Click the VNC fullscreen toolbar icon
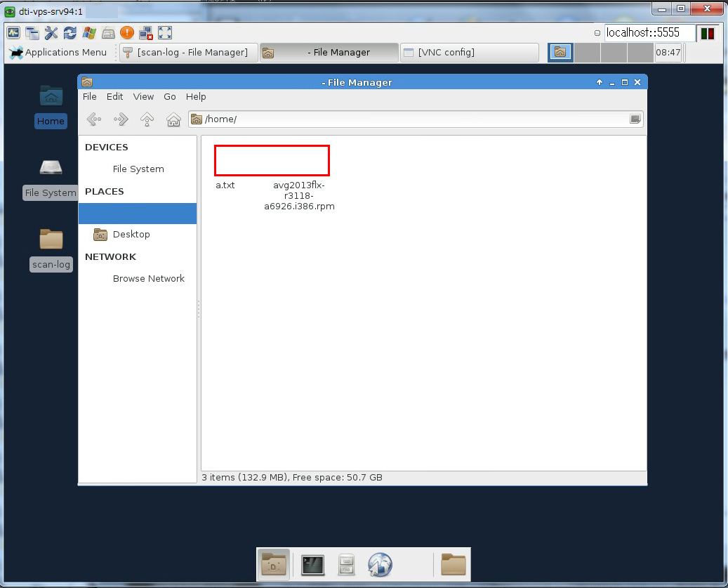The width and height of the screenshot is (728, 588). (165, 32)
